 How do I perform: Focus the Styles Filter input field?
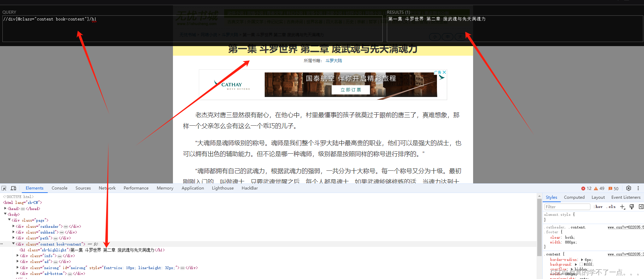tap(567, 207)
